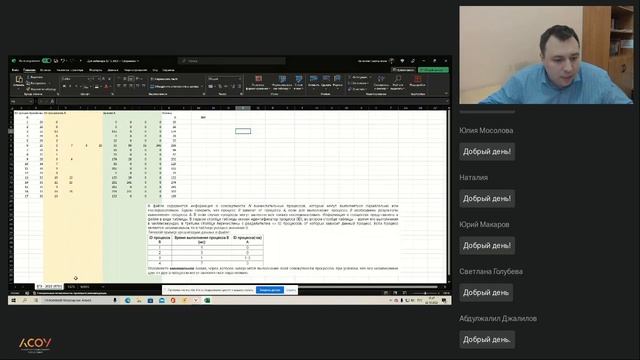
Task: Toggle Bold formatting
Action: [64, 87]
